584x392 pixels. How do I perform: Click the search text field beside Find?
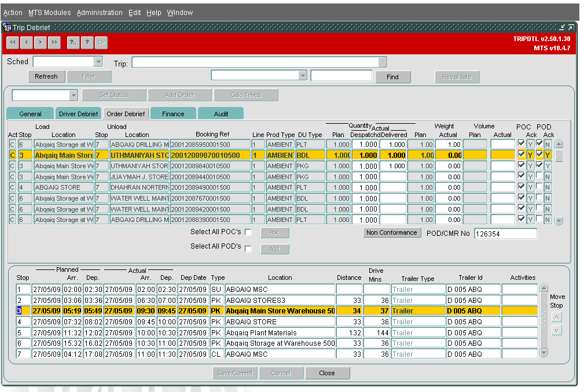[x=341, y=76]
